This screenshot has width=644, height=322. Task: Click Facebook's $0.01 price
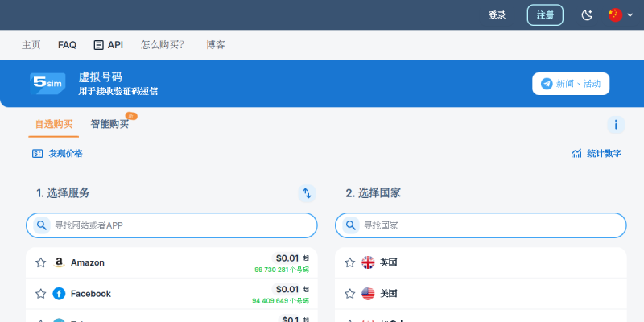pyautogui.click(x=287, y=290)
